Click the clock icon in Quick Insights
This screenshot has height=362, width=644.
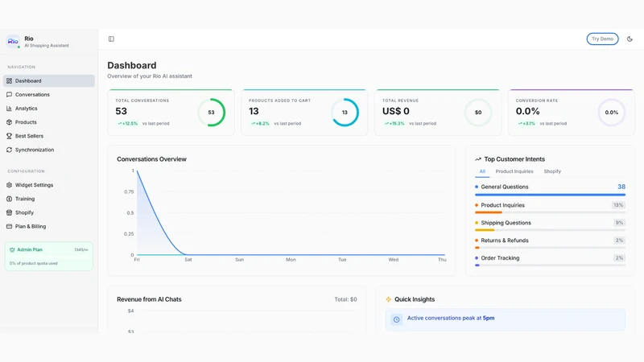(396, 319)
